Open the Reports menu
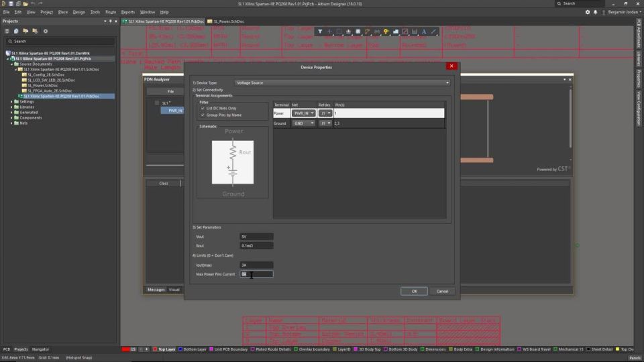 pyautogui.click(x=127, y=12)
